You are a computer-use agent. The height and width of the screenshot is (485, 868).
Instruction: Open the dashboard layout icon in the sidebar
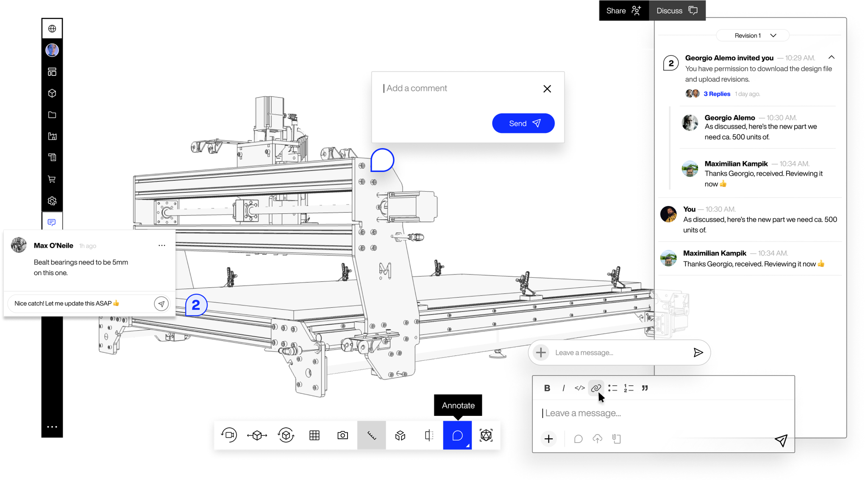click(x=52, y=72)
